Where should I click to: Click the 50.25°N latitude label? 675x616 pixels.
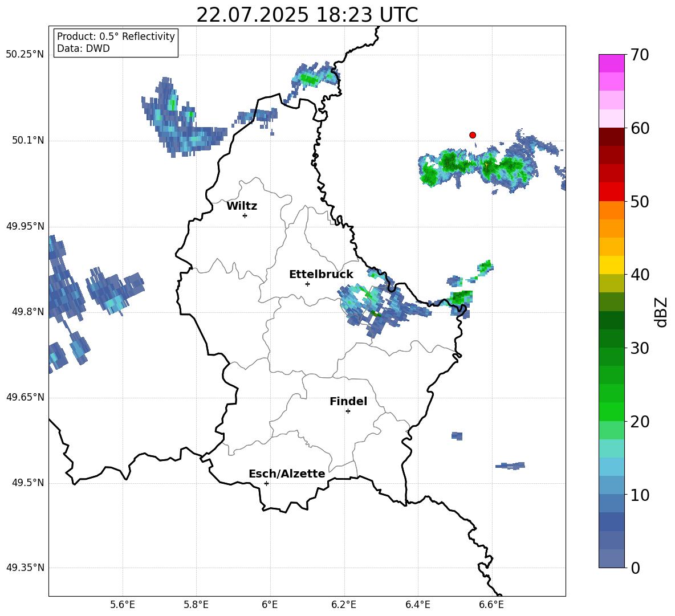click(25, 55)
